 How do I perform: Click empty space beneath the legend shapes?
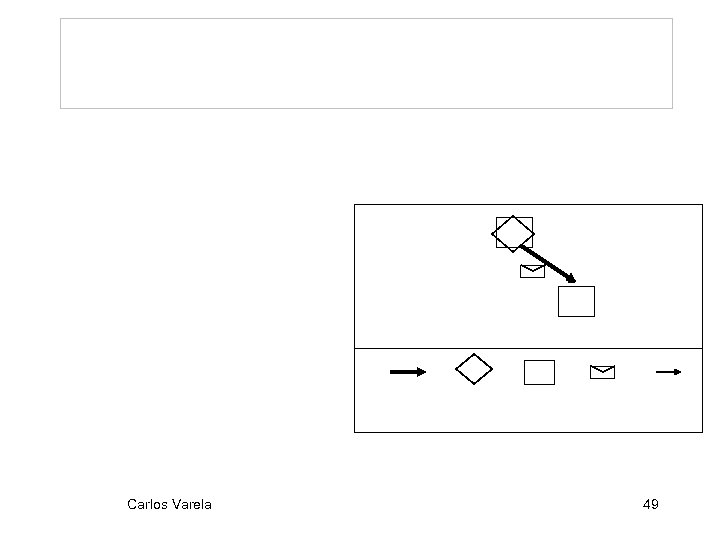click(x=528, y=410)
